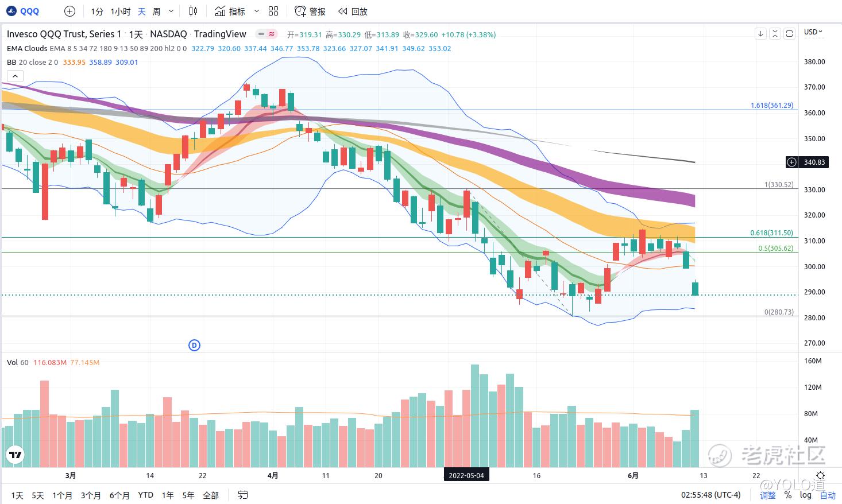
Task: Expand the interval dropdown arrow
Action: click(x=171, y=11)
